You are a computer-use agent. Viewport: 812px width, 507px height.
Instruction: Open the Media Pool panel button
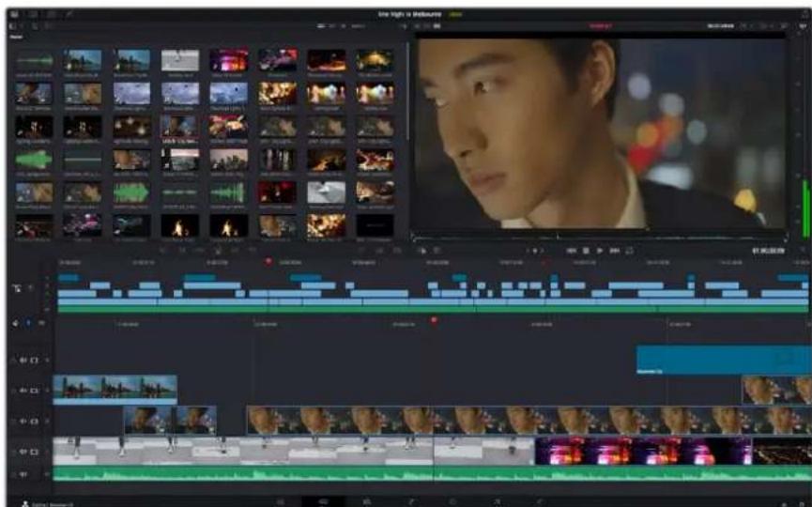pos(14,14)
